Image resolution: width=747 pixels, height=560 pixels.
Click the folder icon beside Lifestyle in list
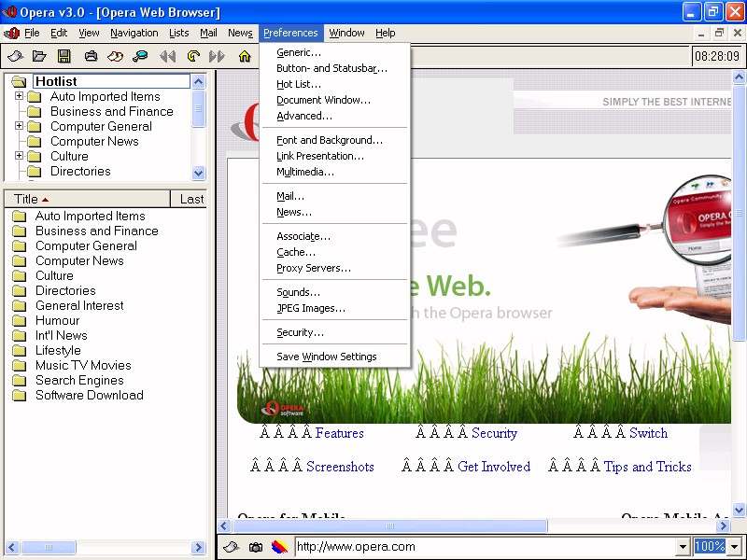(x=19, y=351)
